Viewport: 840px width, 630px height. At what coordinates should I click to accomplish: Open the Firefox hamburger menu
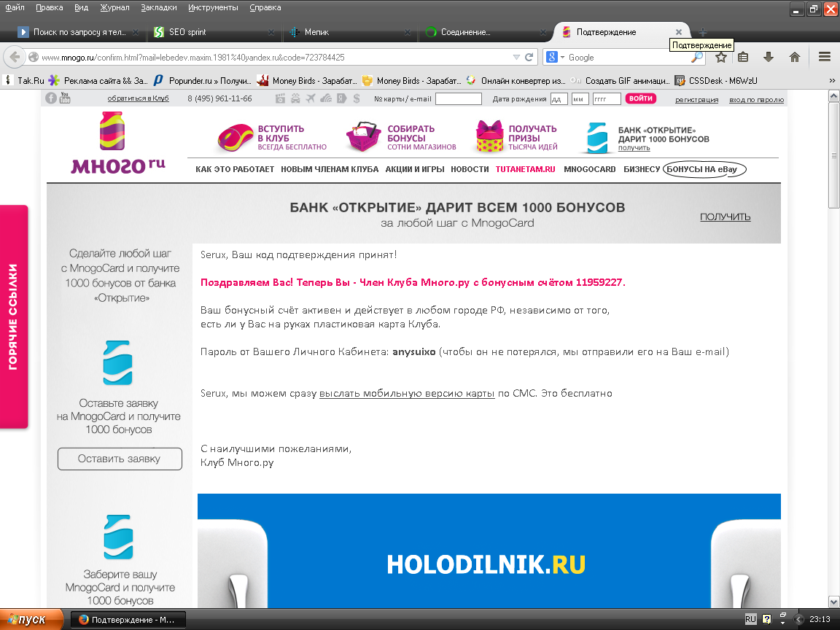click(825, 57)
